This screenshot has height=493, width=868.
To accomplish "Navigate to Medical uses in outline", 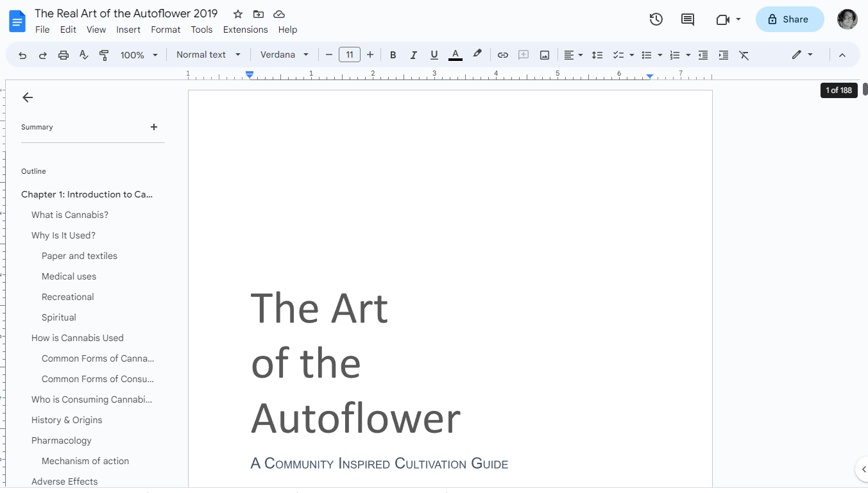I will tap(69, 276).
